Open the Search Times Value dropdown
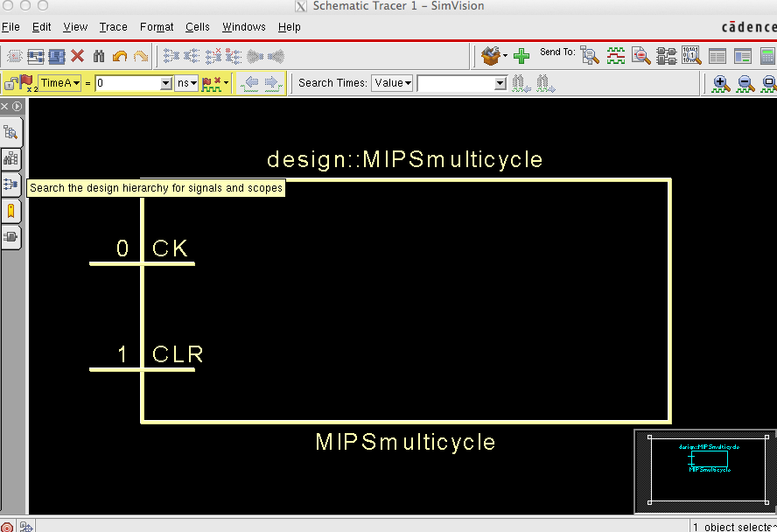This screenshot has height=532, width=777. click(392, 83)
